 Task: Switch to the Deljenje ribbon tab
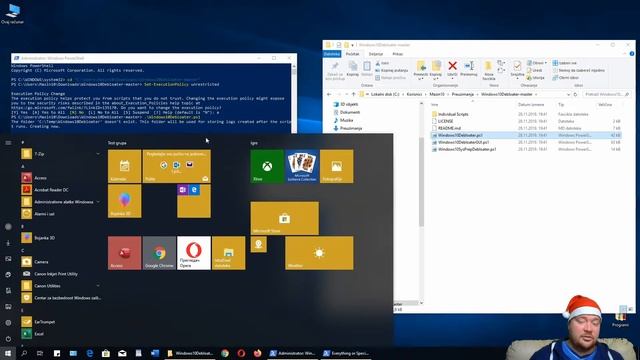click(376, 54)
